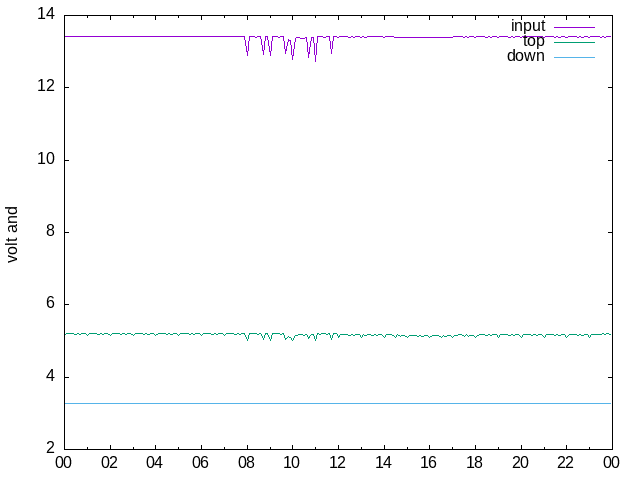Click the 12 tick label on x-axis
640x480 pixels.
(337, 463)
